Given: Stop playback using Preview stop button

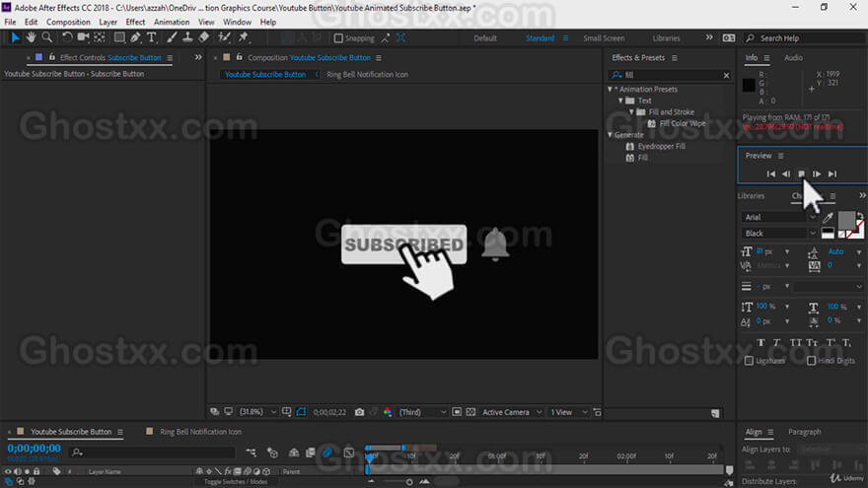Looking at the screenshot, I should click(801, 174).
